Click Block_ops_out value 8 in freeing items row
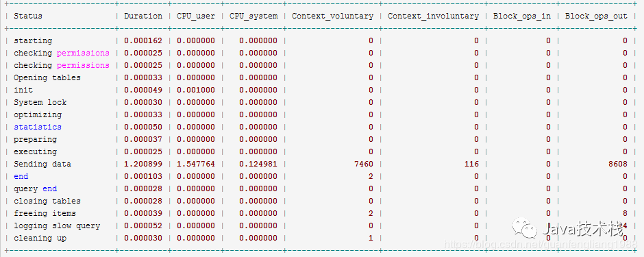Viewport: 644px width, 257px height. [x=625, y=213]
